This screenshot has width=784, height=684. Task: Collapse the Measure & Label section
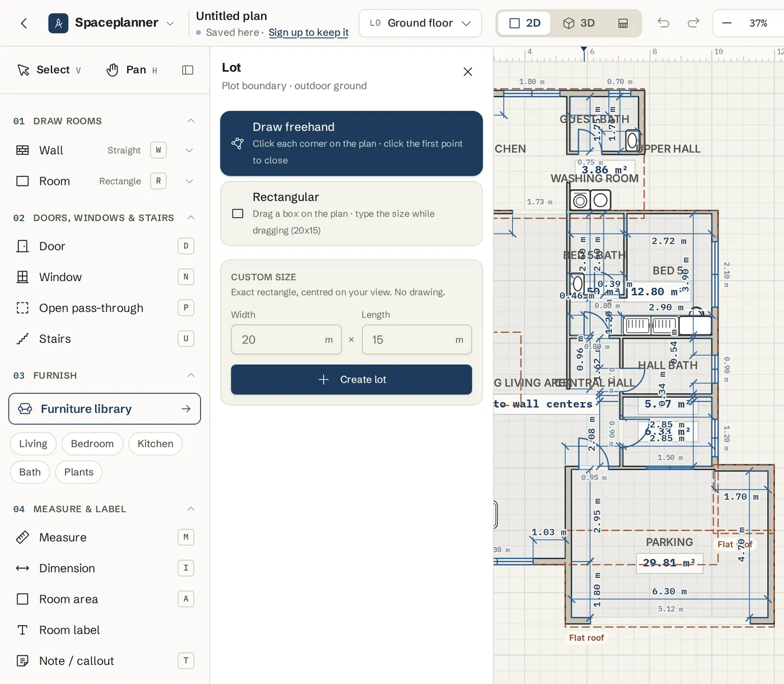click(x=191, y=509)
